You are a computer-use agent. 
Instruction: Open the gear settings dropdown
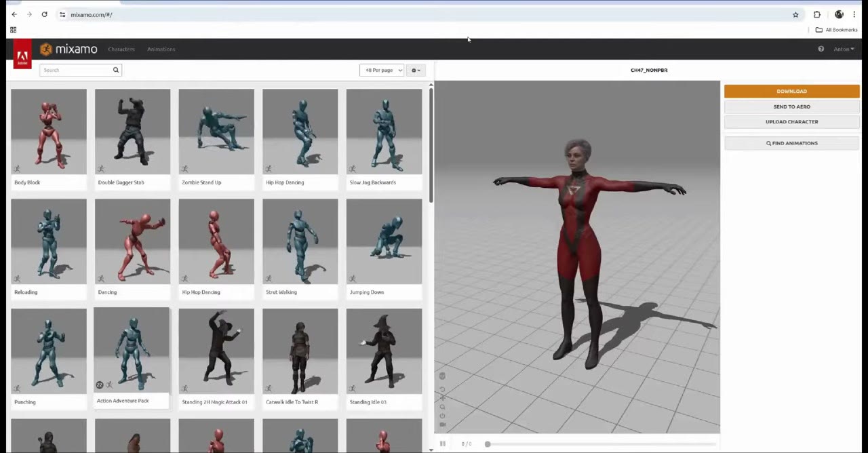click(x=416, y=70)
